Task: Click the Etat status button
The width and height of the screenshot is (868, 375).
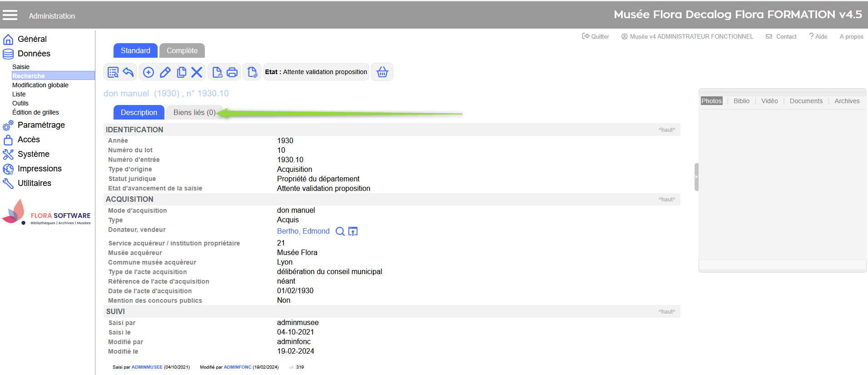Action: tap(316, 72)
